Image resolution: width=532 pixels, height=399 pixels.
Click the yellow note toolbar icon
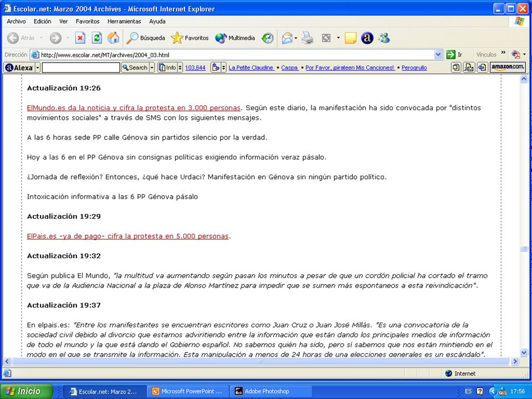click(350, 38)
